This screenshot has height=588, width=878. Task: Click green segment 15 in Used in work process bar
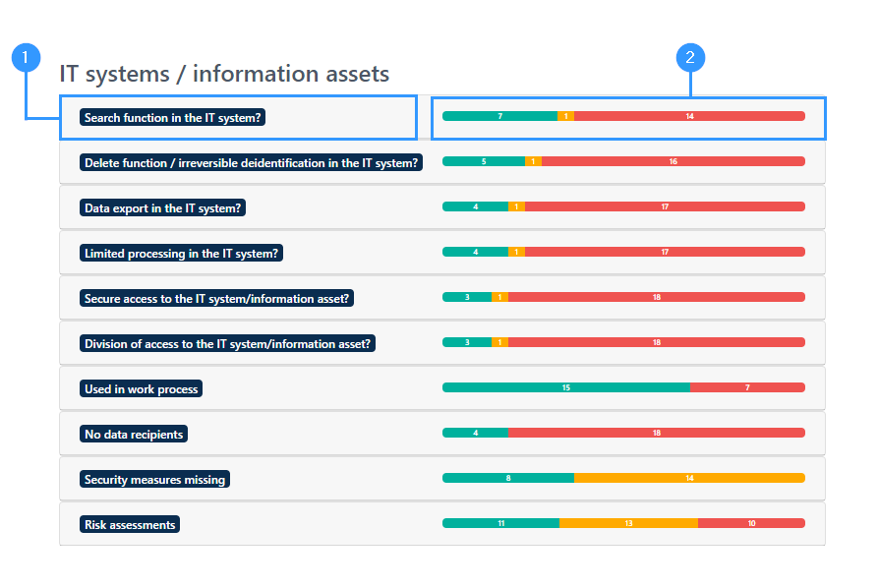(x=566, y=388)
